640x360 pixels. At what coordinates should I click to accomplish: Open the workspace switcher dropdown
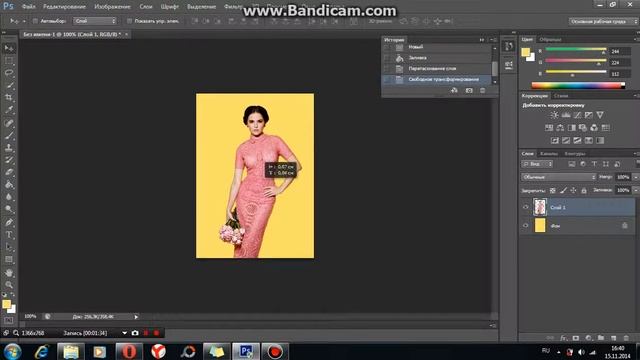pyautogui.click(x=603, y=21)
